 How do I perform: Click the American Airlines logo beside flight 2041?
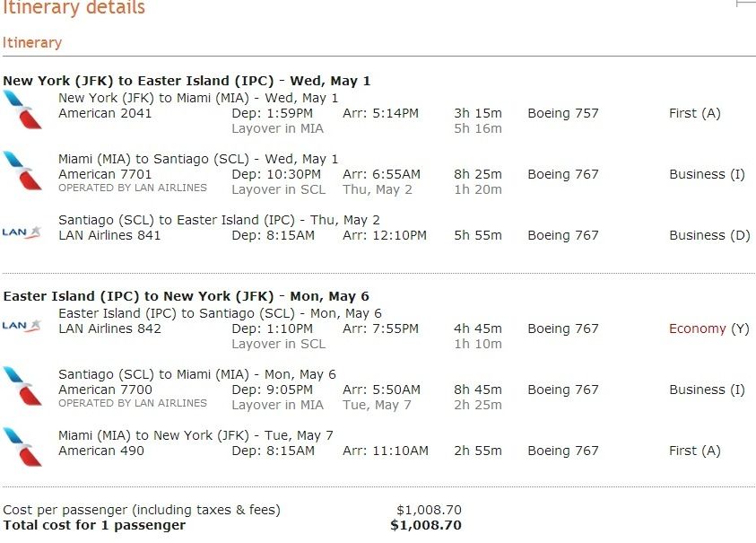[x=22, y=110]
